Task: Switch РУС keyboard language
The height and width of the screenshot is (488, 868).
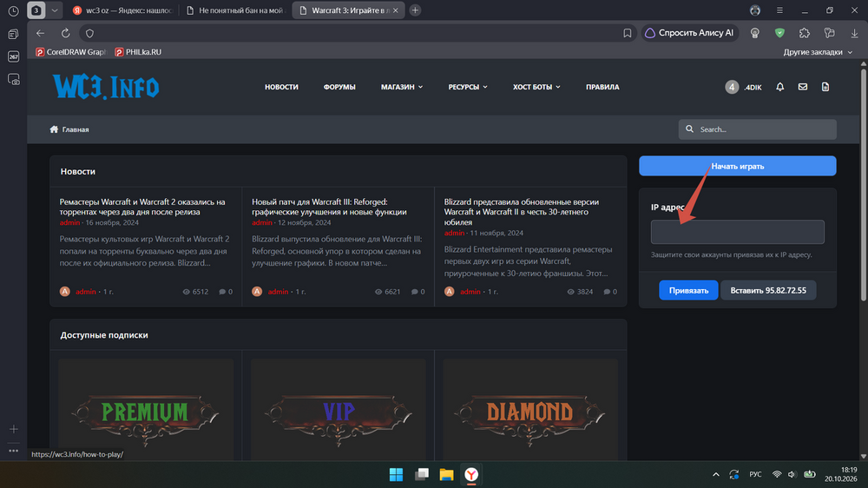Action: click(x=756, y=475)
